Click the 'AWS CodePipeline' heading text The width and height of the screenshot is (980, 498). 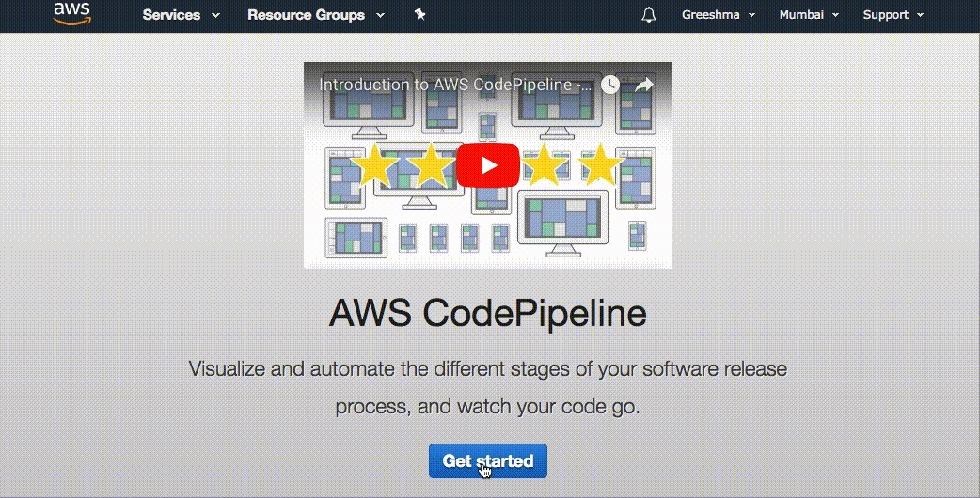(487, 312)
